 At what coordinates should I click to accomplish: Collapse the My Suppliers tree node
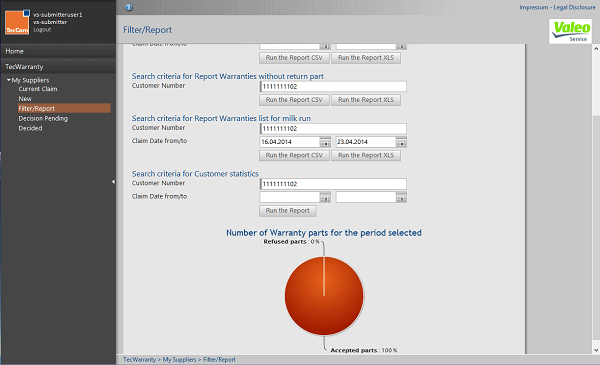click(8, 80)
